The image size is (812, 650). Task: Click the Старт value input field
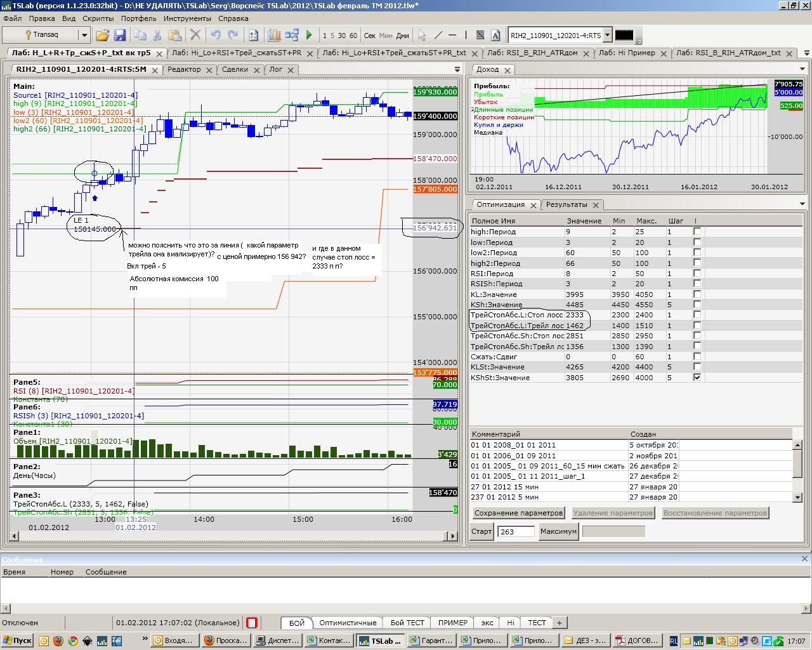pos(516,531)
